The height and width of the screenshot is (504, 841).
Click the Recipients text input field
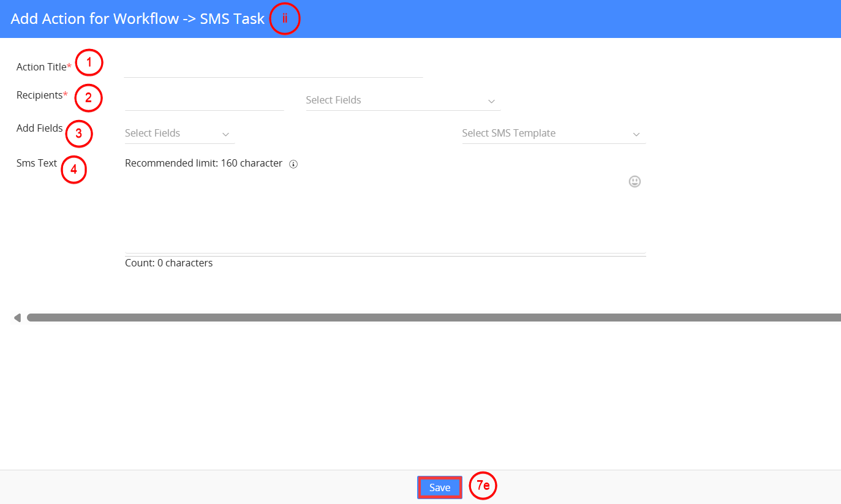(204, 100)
